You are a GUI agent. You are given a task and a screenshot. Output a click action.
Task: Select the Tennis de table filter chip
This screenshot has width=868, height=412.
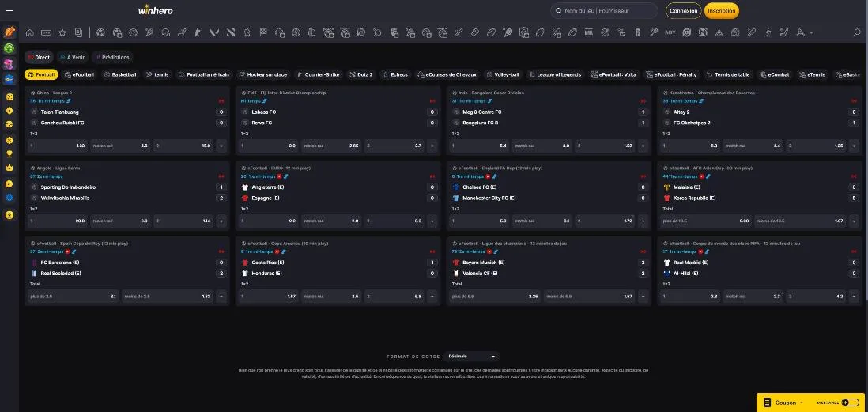[x=729, y=74]
